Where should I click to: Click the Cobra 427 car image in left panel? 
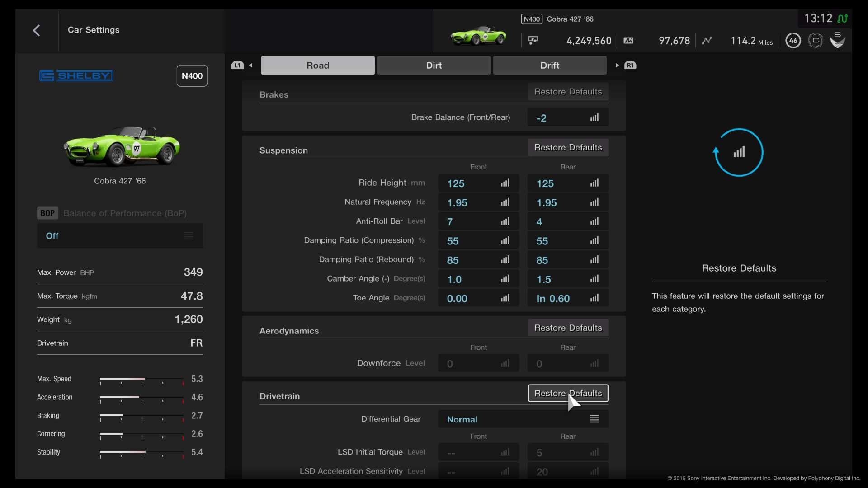(122, 146)
